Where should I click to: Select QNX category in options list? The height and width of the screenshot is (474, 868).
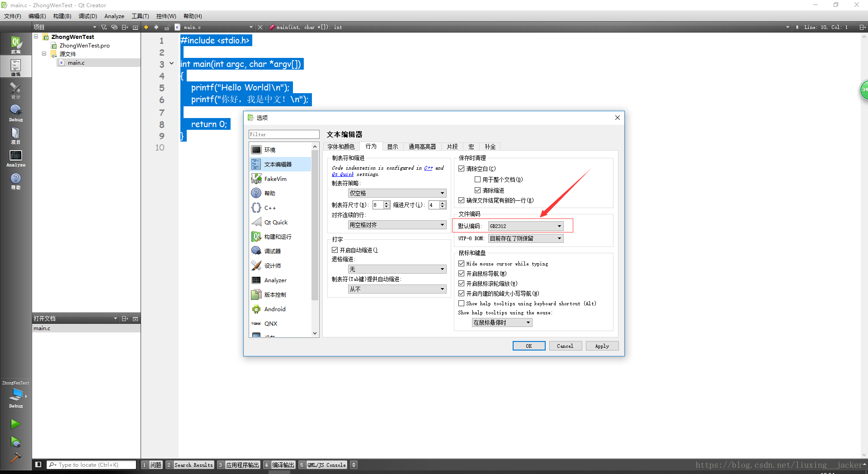click(280, 323)
